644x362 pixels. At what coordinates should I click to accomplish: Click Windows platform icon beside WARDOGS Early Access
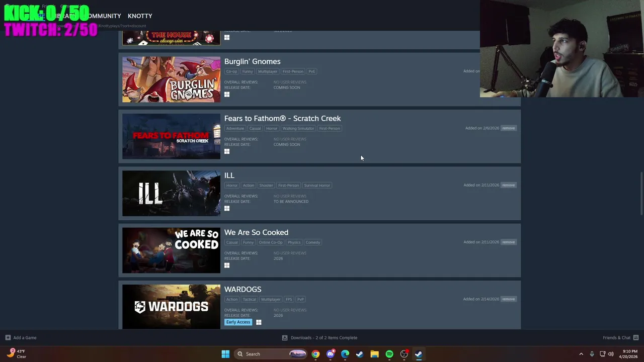[259, 322]
